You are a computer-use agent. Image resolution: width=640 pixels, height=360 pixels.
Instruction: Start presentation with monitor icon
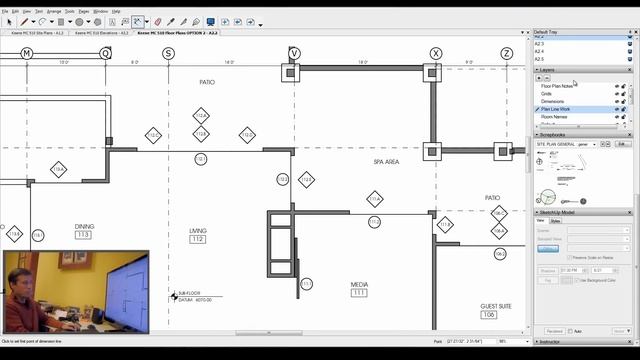[211, 22]
